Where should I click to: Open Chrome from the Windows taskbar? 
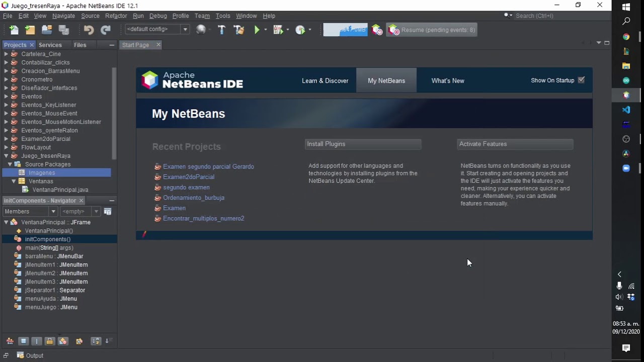point(626,37)
